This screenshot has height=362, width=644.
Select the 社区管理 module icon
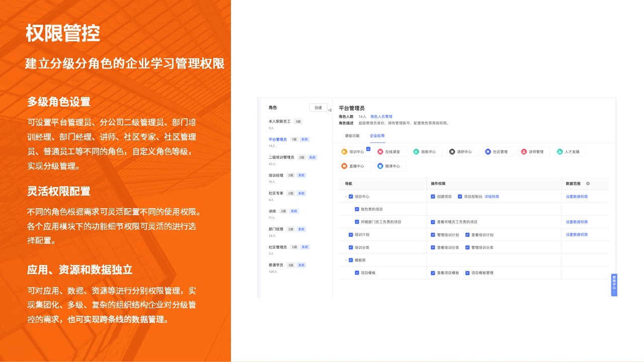[488, 151]
